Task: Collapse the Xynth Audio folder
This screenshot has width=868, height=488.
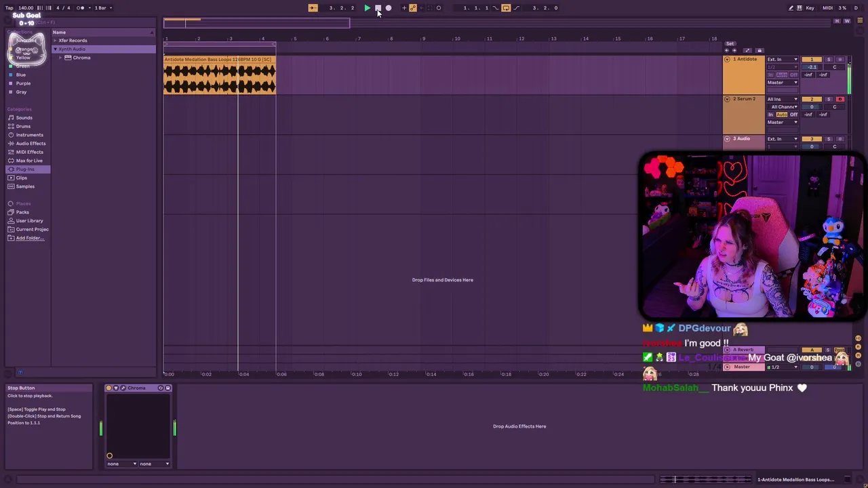Action: 55,49
